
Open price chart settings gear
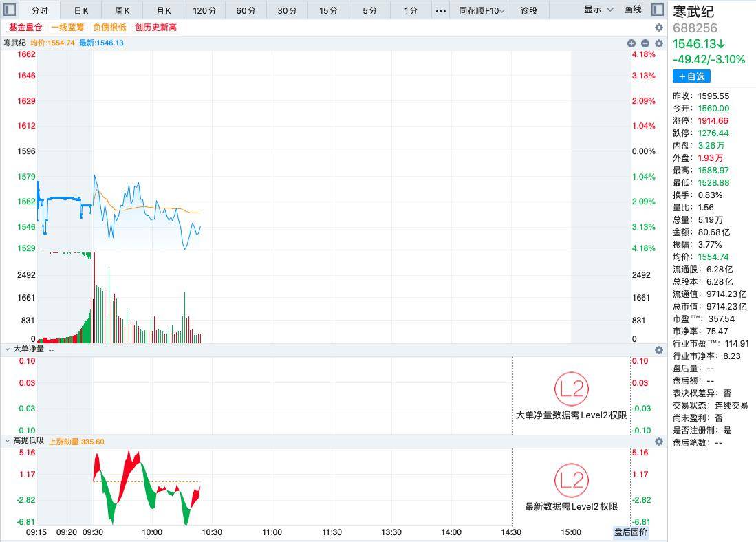(658, 43)
